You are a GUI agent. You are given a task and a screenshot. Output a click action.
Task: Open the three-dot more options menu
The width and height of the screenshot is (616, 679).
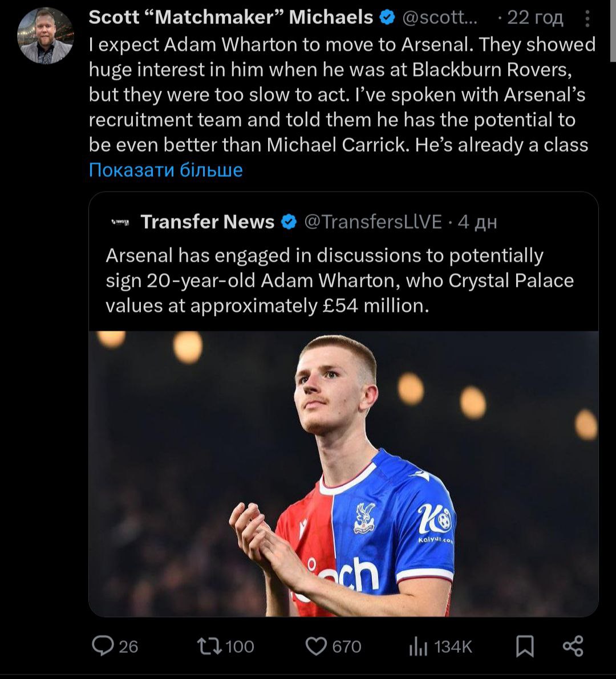click(x=588, y=19)
